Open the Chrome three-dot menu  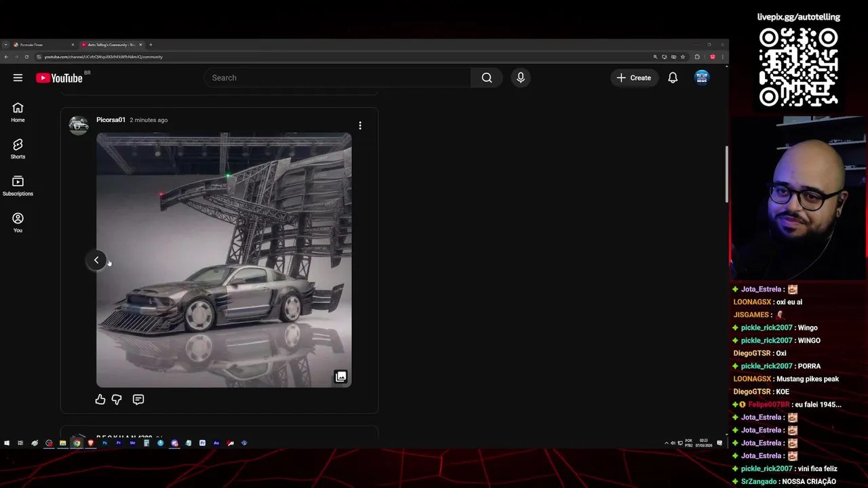click(723, 57)
